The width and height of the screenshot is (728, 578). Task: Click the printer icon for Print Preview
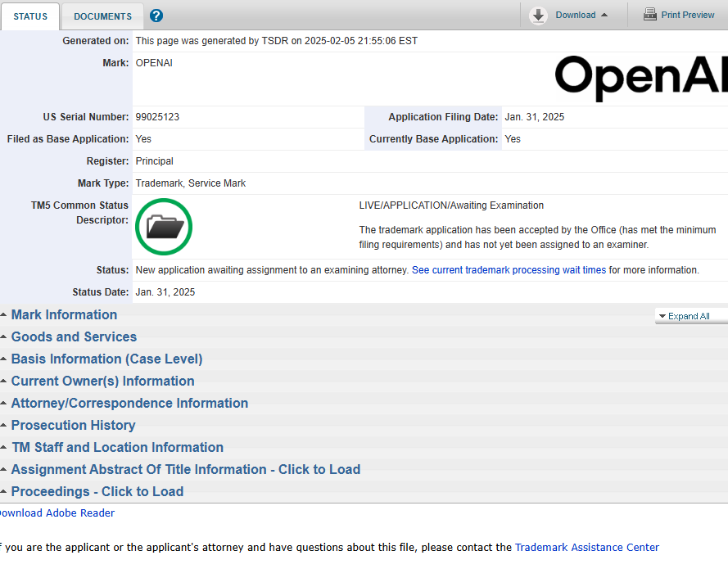(x=650, y=15)
